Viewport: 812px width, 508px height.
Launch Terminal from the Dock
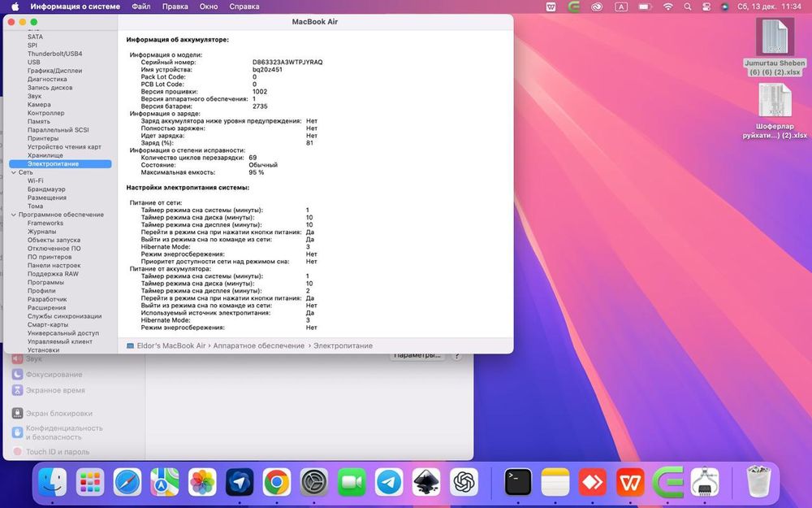click(x=518, y=482)
